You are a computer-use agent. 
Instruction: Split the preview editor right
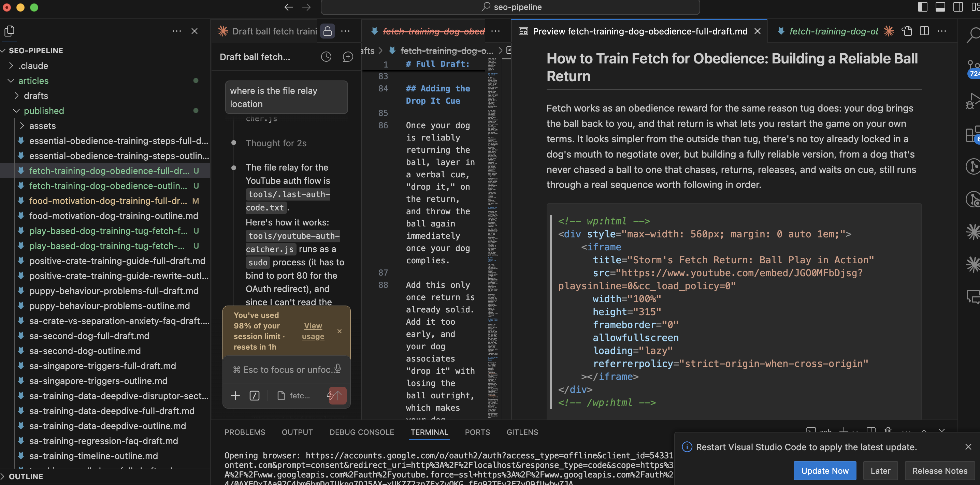coord(924,31)
